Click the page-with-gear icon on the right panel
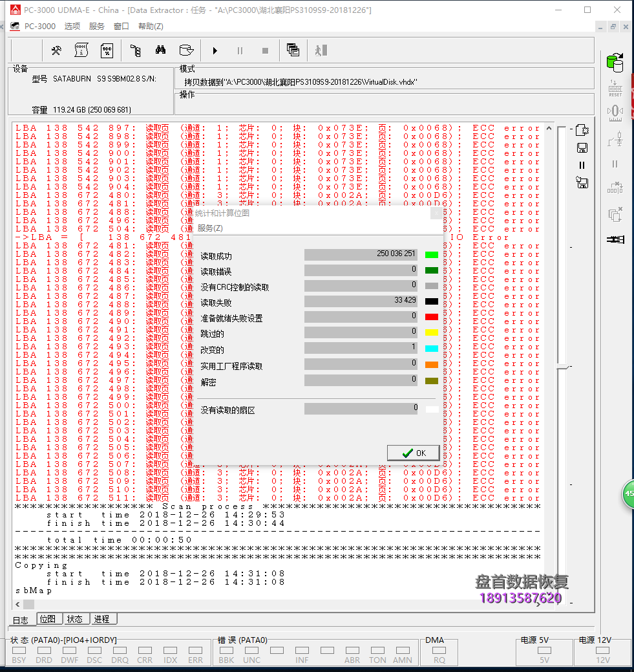 582,130
